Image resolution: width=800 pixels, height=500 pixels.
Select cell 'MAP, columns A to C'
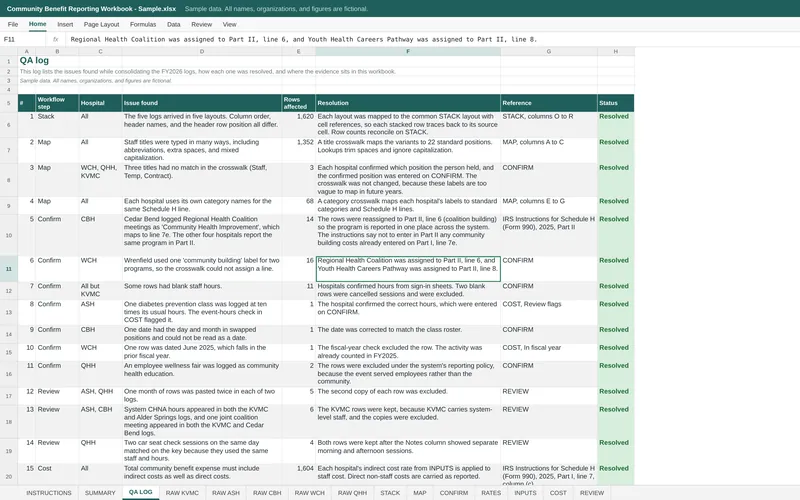click(x=548, y=151)
